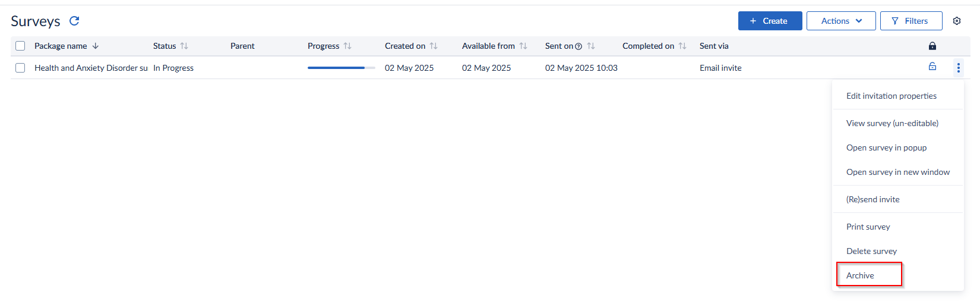Open the table settings gear
Image resolution: width=980 pixels, height=301 pixels.
point(957,21)
